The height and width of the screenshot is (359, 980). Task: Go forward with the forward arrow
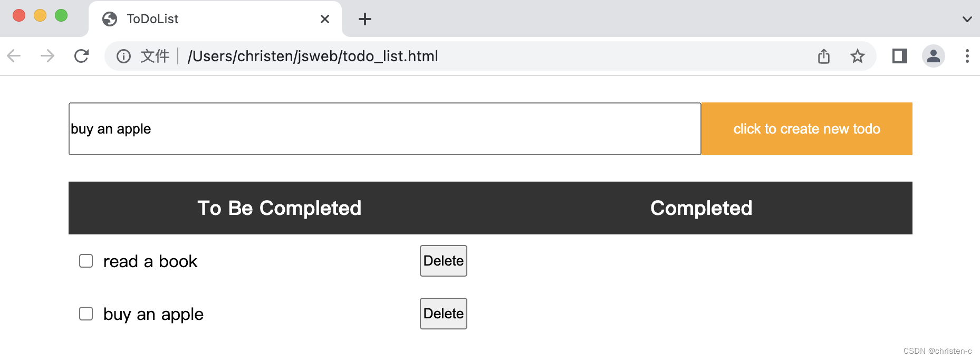pyautogui.click(x=47, y=56)
